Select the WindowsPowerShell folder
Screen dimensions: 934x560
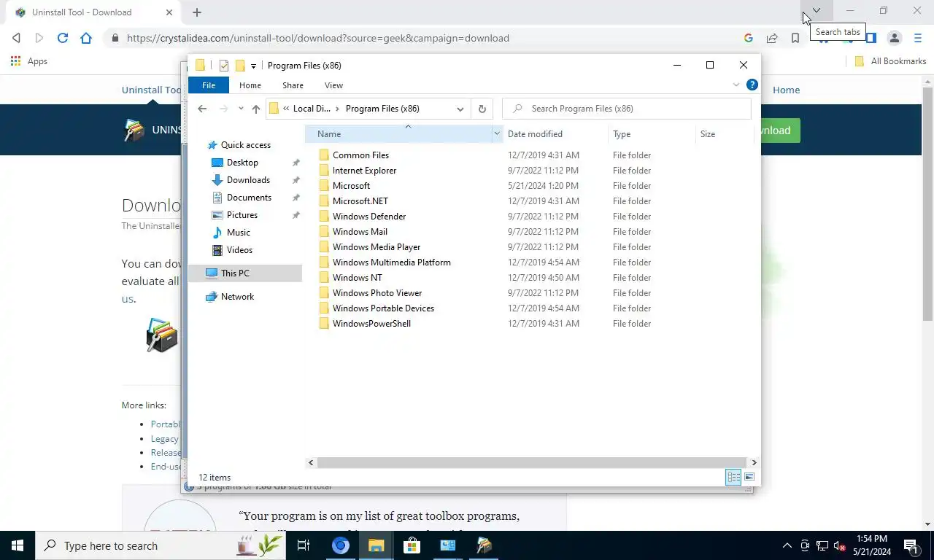point(371,324)
